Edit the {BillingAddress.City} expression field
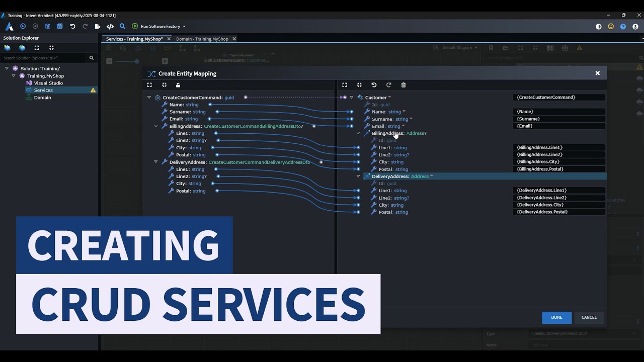This screenshot has height=362, width=644. tap(558, 162)
